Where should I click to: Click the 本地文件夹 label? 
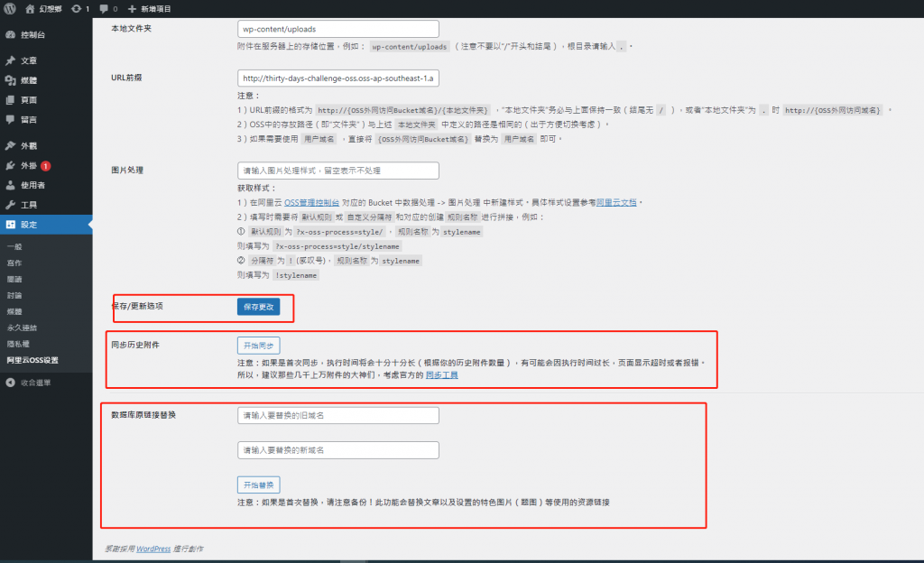(132, 28)
